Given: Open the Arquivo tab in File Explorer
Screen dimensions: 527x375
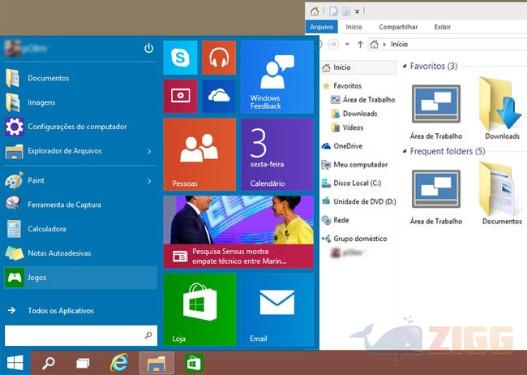Looking at the screenshot, I should point(321,27).
